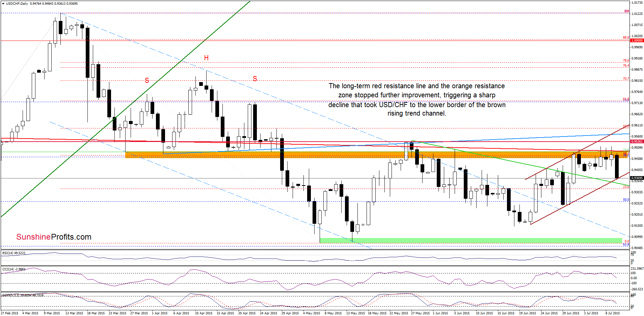The height and width of the screenshot is (316, 644).
Task: Click the 9 Mar 2015 date label
Action: (52, 313)
